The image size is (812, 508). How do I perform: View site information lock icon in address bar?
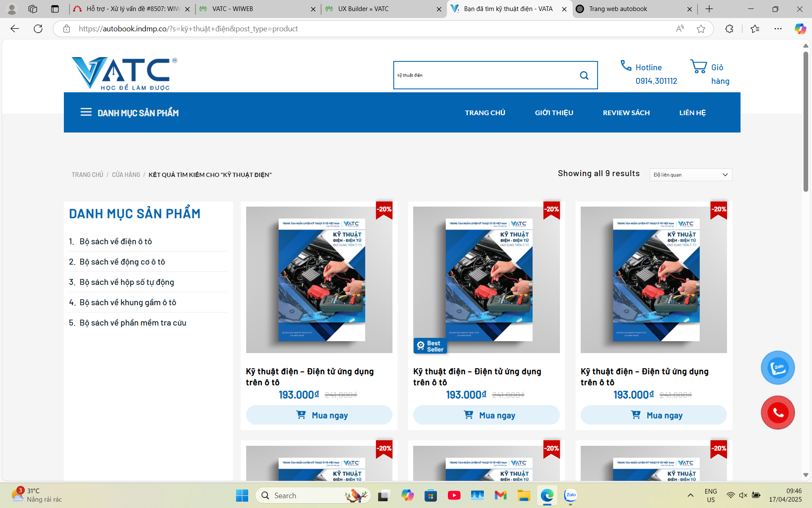click(66, 29)
